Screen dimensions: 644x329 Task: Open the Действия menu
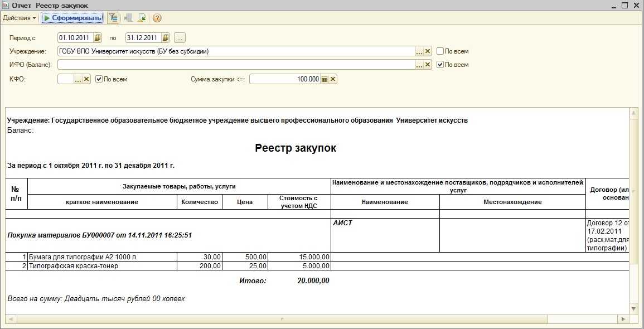20,18
